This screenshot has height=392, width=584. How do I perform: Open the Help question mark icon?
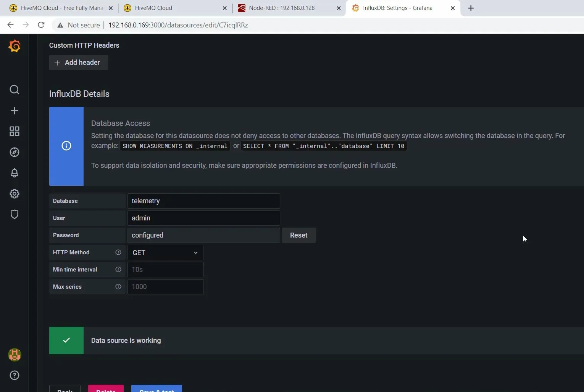[x=15, y=375]
